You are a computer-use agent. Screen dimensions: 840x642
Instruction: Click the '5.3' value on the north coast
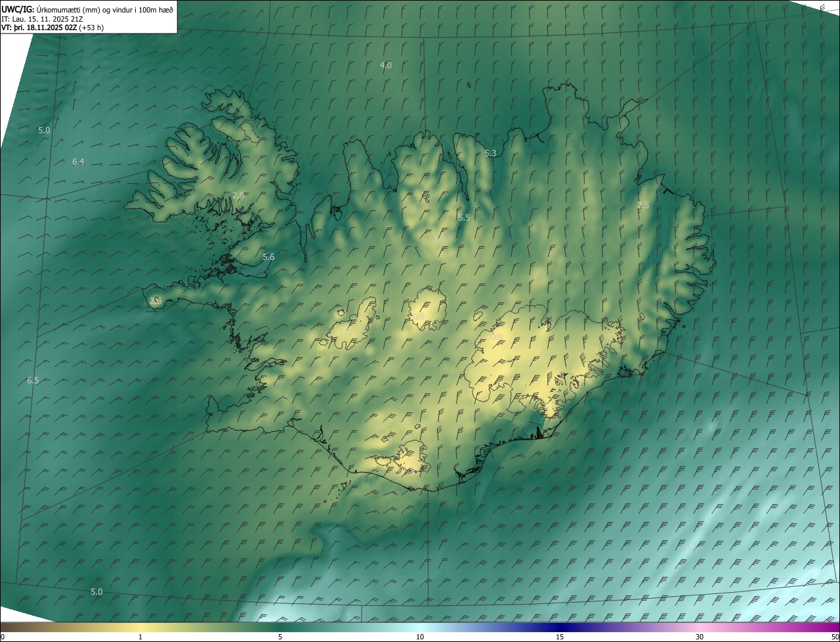490,153
